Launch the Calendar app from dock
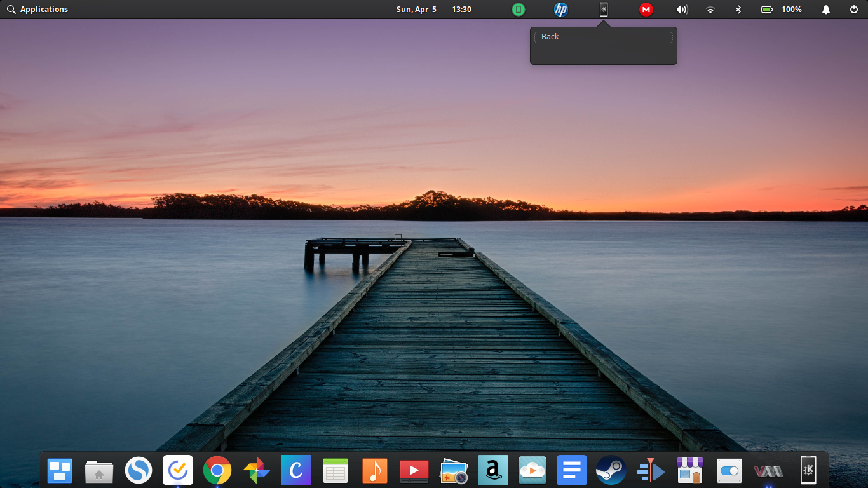This screenshot has width=868, height=488. (336, 471)
